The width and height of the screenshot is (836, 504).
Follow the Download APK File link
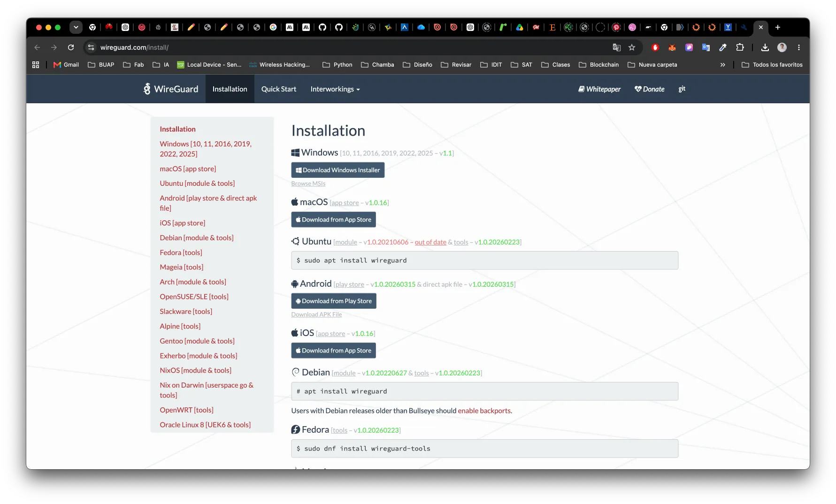pos(316,314)
